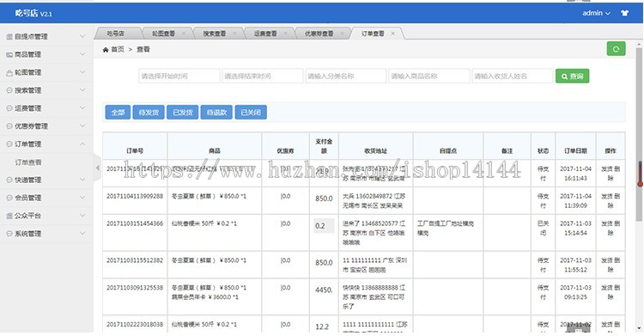Expand 快递管理 with its chevron
Image resolution: width=644 pixels, height=336 pixels.
pos(82,180)
